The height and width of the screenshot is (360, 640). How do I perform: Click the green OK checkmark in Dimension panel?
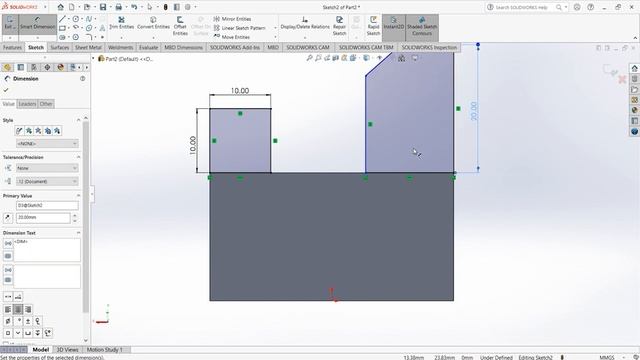tap(6, 90)
